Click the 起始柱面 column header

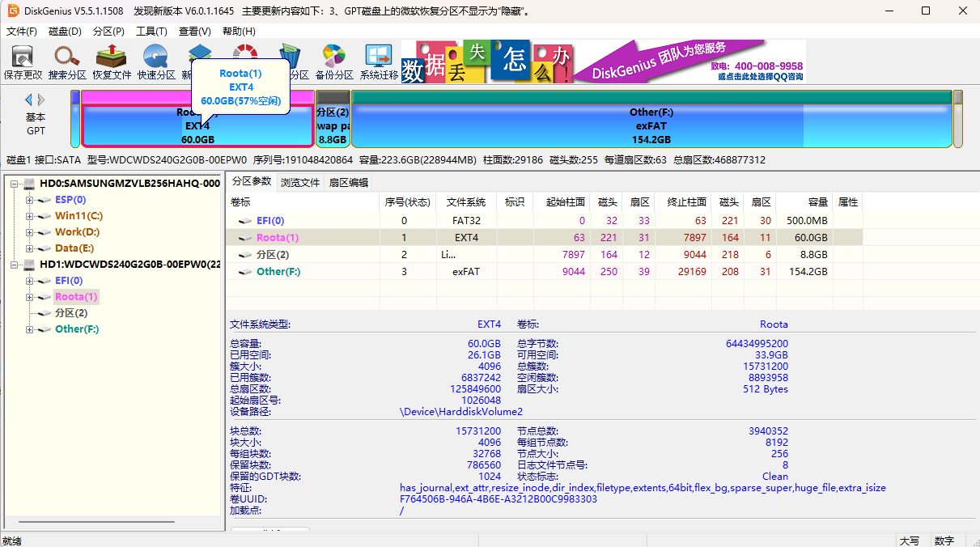click(561, 202)
